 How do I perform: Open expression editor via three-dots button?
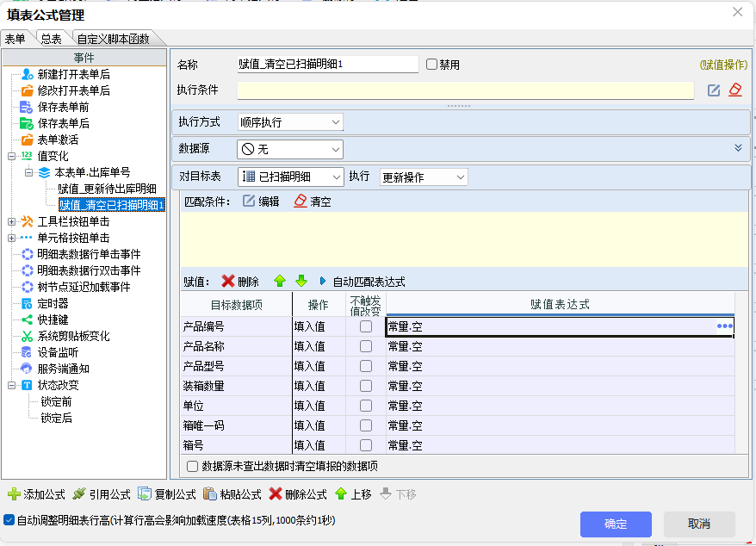[x=724, y=326]
